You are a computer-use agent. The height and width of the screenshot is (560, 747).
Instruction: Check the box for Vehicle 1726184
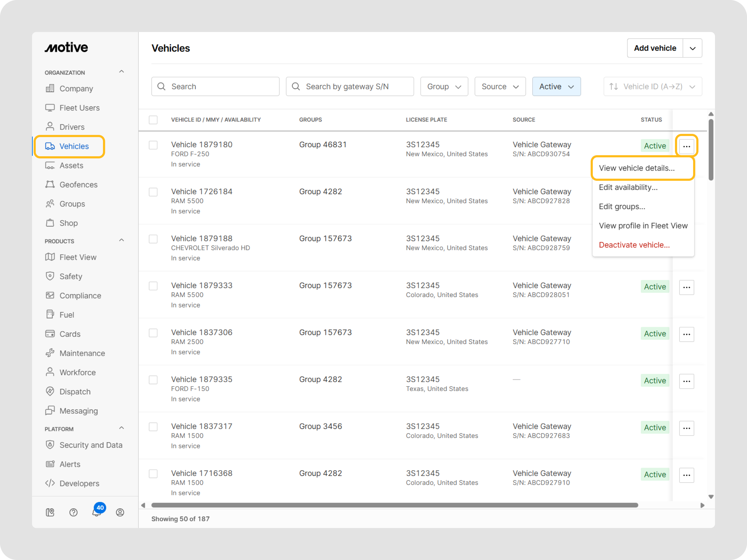pos(153,192)
